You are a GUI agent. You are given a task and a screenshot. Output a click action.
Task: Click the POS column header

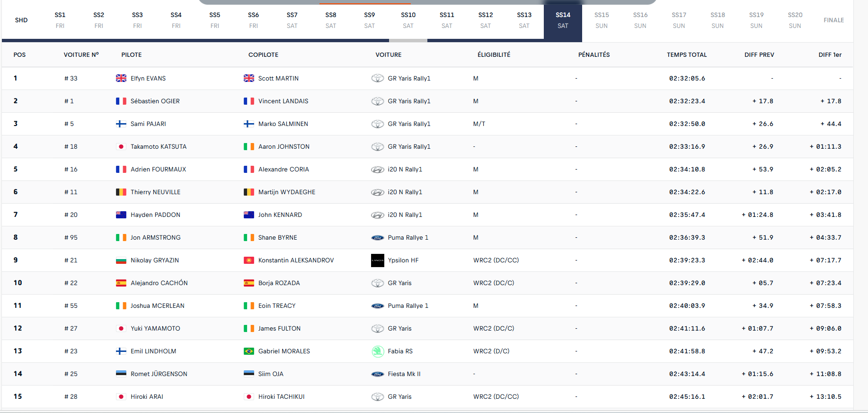tap(20, 55)
